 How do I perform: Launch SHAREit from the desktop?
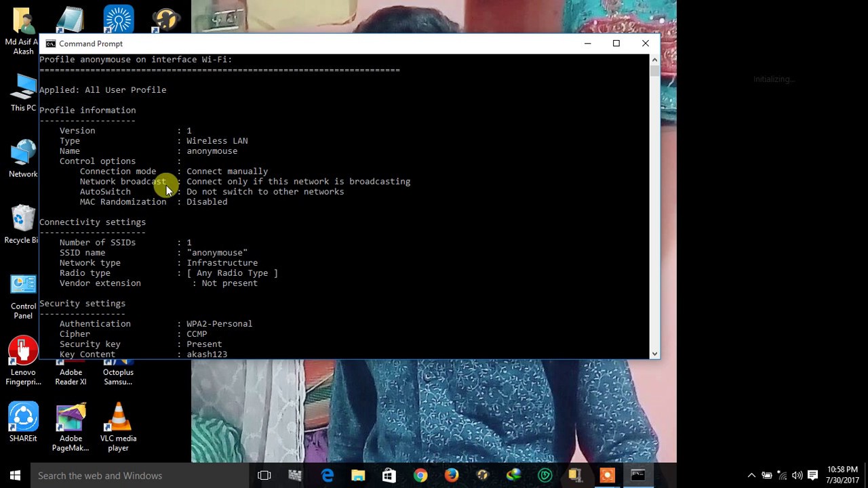click(23, 423)
